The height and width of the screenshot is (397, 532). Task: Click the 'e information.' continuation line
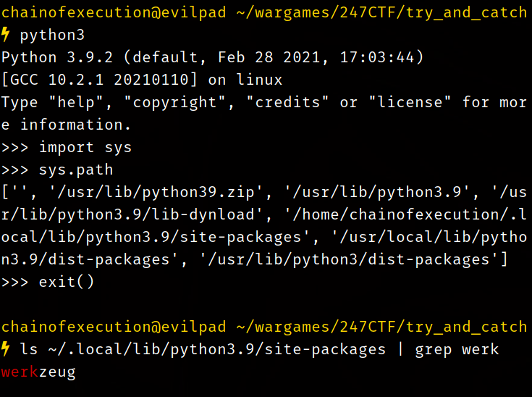click(66, 125)
